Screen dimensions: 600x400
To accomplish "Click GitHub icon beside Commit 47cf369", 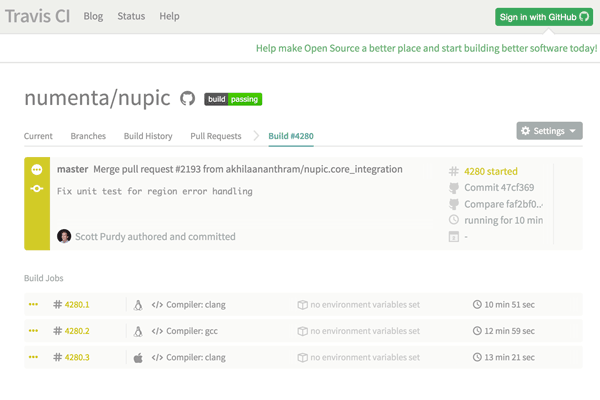I will tap(454, 188).
